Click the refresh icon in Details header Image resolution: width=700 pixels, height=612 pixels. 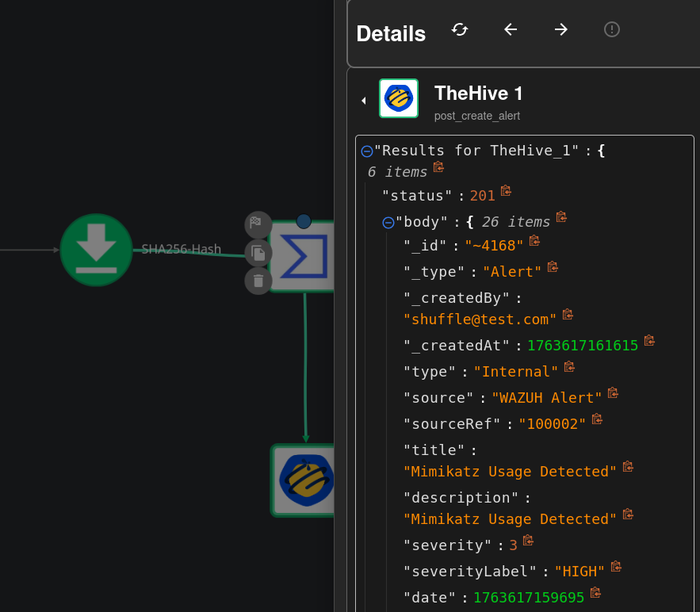pos(460,30)
